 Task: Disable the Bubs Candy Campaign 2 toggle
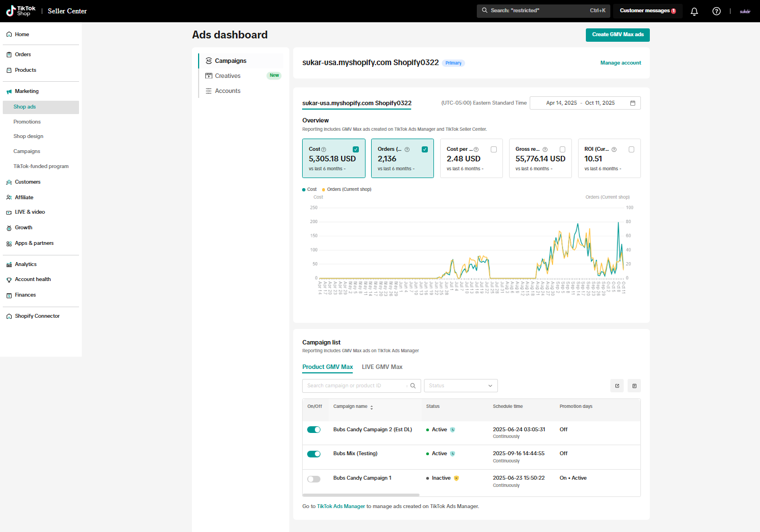[x=314, y=430]
